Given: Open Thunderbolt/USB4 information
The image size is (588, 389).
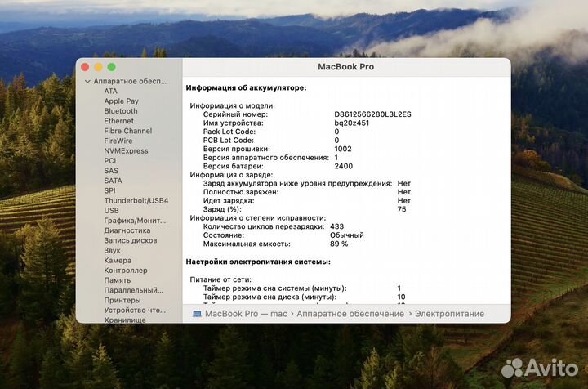Looking at the screenshot, I should tap(136, 200).
